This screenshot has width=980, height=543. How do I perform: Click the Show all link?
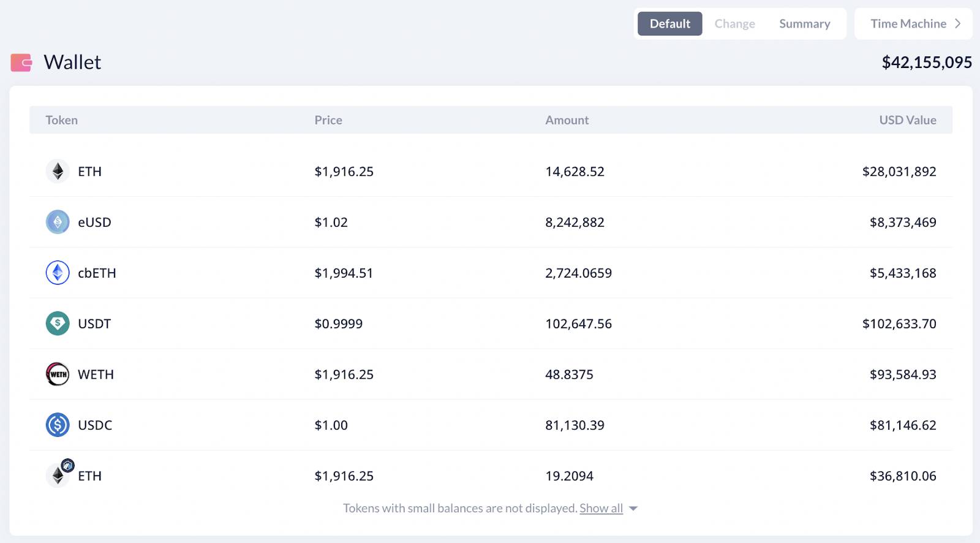click(601, 508)
